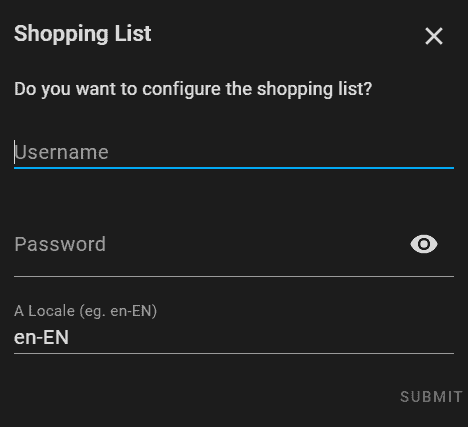Show password using the eye icon

pos(424,244)
